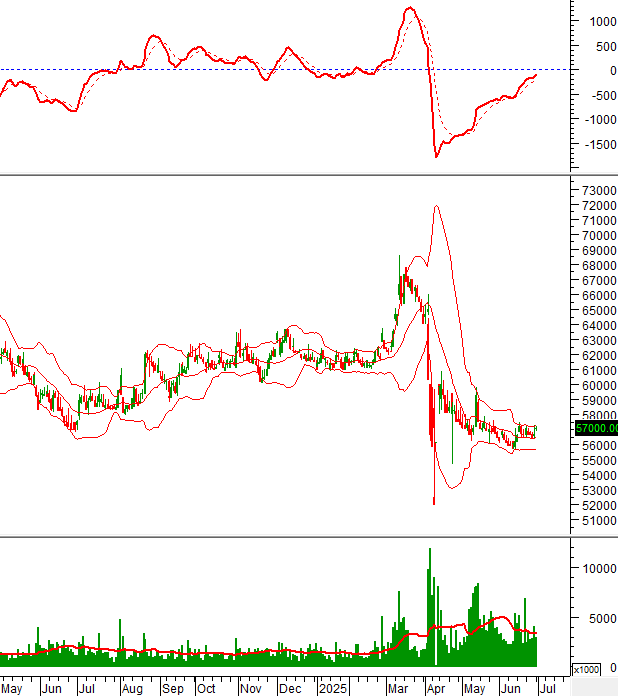Select the 72000 price axis label
This screenshot has width=618, height=696.
599,206
